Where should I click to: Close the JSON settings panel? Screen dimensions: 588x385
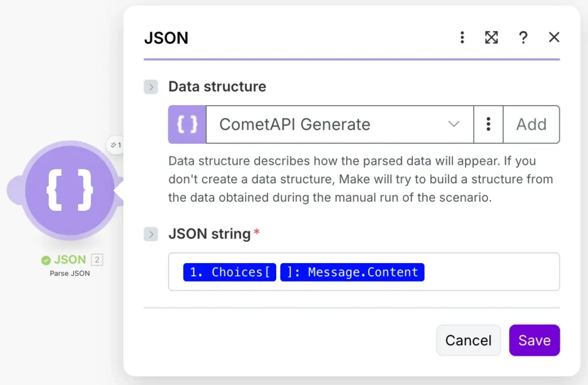pyautogui.click(x=554, y=37)
